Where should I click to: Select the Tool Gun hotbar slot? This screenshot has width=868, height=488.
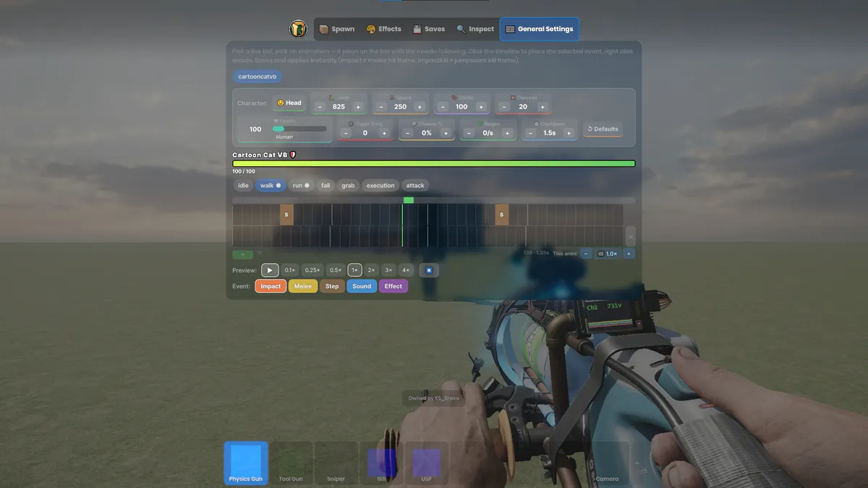click(x=291, y=463)
